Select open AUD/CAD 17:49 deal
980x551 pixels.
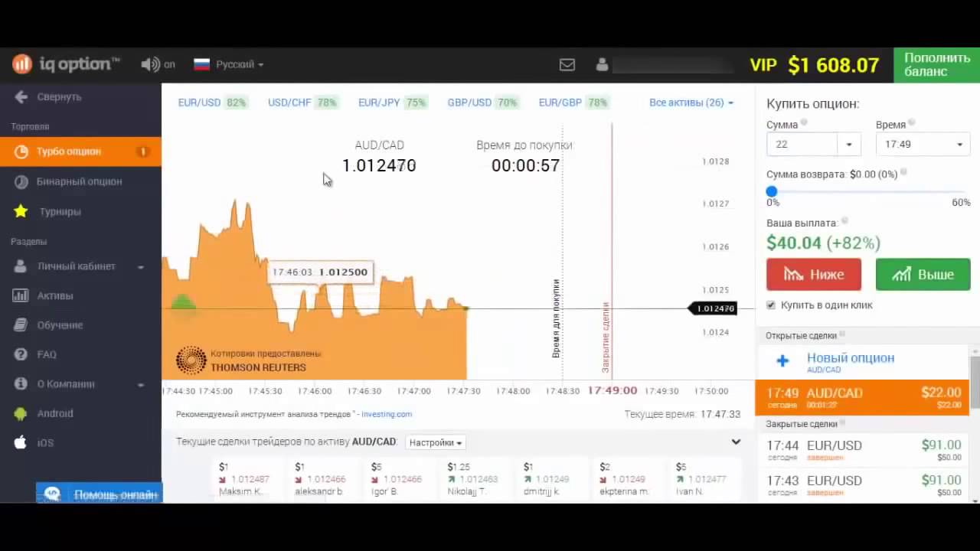tap(862, 399)
